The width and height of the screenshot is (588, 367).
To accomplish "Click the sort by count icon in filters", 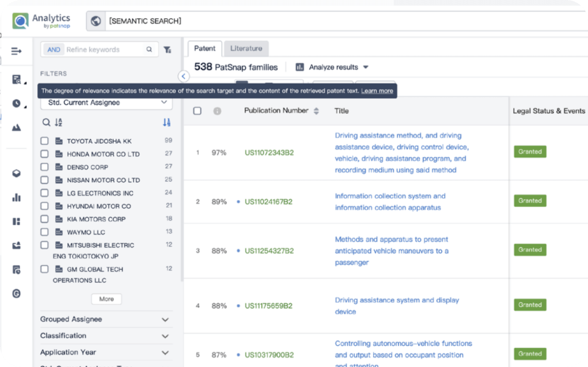I will point(167,122).
